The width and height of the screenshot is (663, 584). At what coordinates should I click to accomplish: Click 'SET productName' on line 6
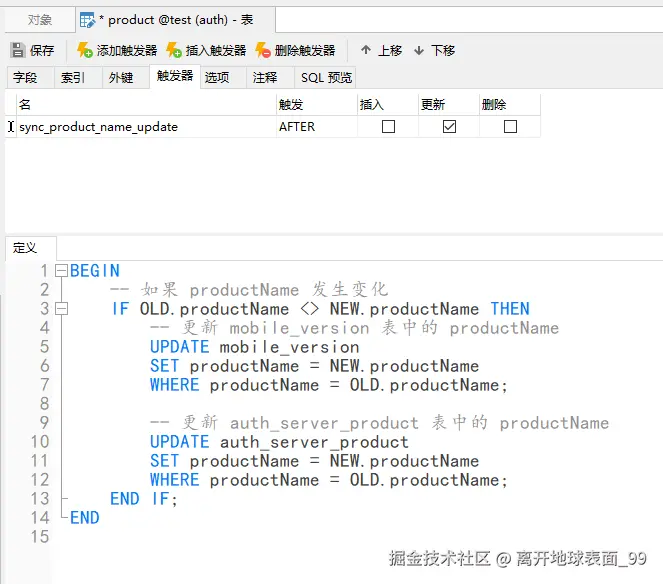(225, 366)
